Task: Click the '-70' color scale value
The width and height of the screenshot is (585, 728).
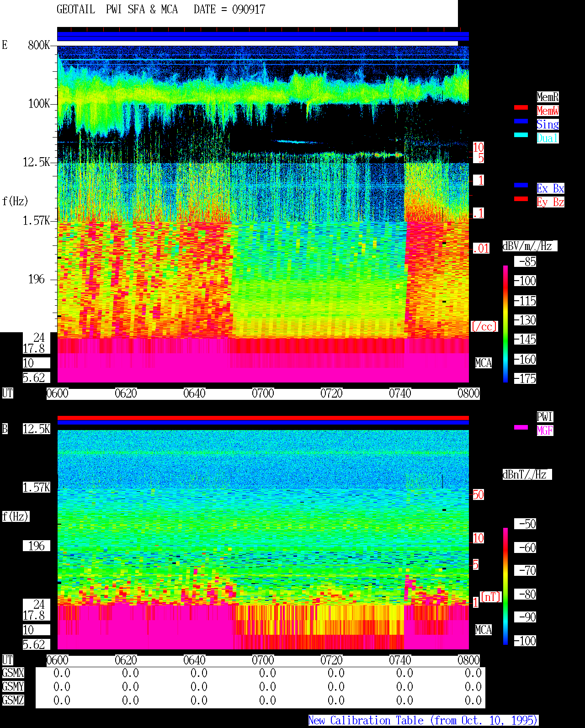Action: pyautogui.click(x=525, y=570)
